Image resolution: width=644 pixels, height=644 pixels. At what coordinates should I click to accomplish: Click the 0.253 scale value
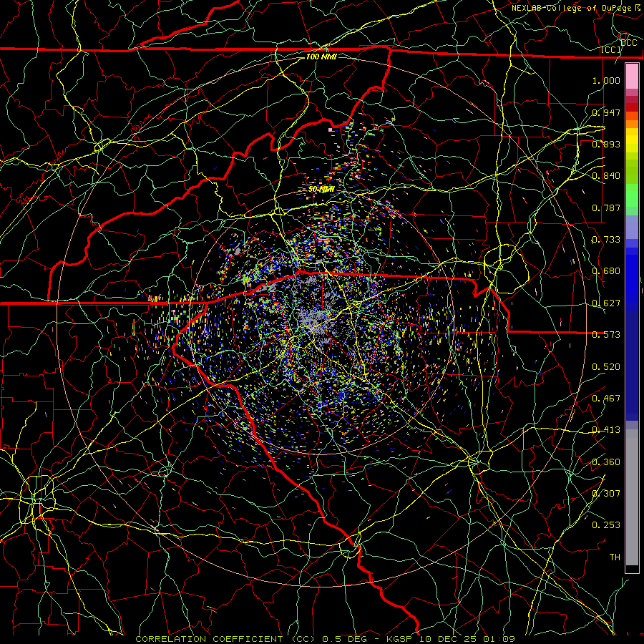(606, 525)
